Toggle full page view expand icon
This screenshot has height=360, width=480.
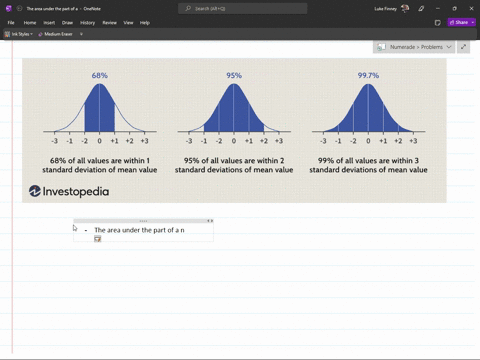point(463,47)
